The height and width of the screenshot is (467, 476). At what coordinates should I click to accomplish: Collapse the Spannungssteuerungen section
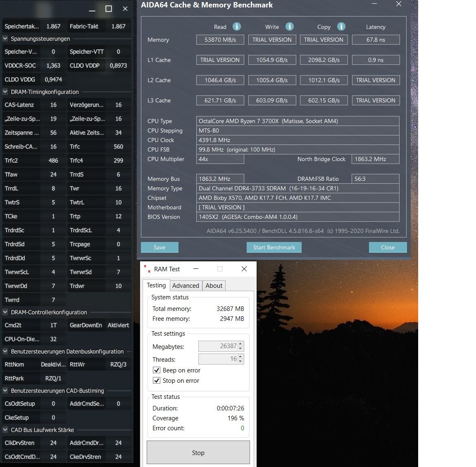click(x=5, y=38)
